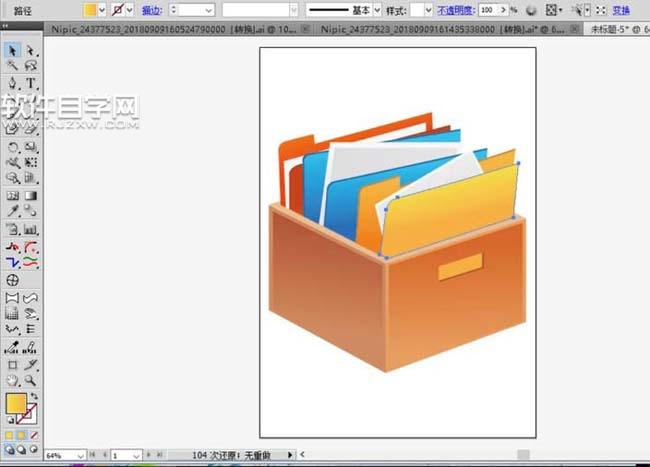This screenshot has width=650, height=467.
Task: Open the 描边 stroke panel link
Action: pyautogui.click(x=152, y=10)
